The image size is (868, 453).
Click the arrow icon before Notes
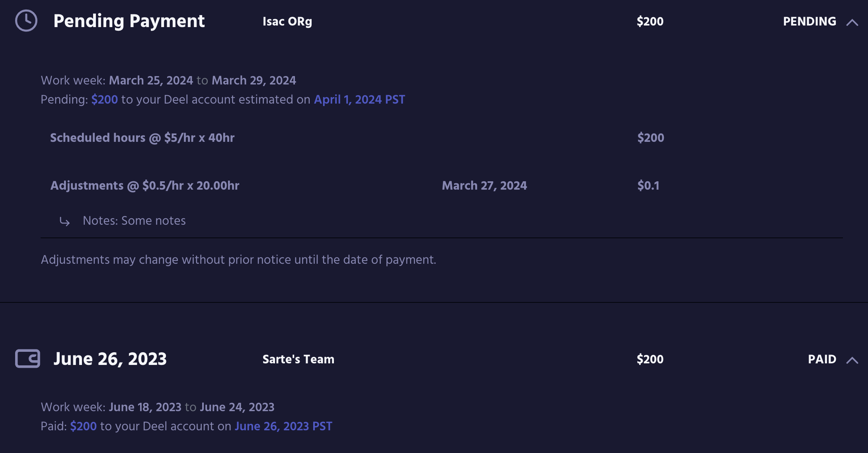(64, 222)
